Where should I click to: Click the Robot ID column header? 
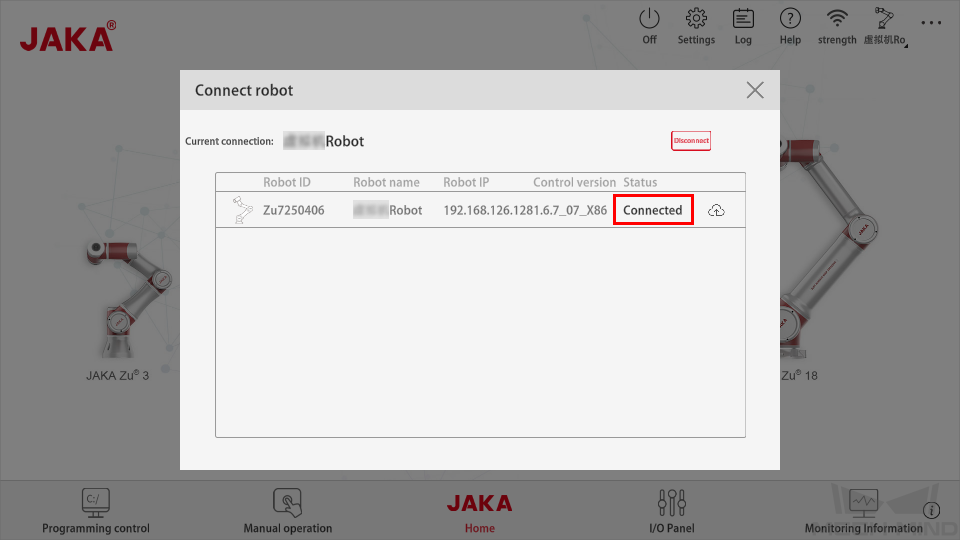click(287, 182)
